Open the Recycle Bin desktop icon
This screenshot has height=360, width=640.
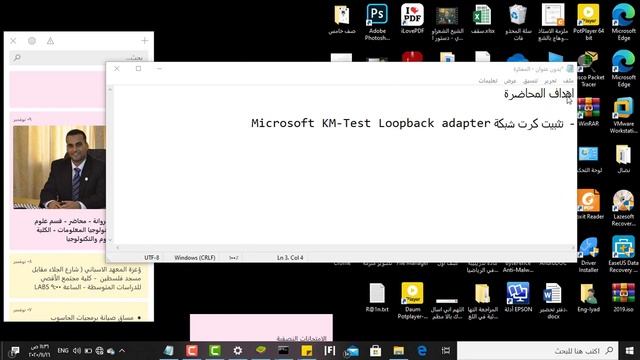518,22
